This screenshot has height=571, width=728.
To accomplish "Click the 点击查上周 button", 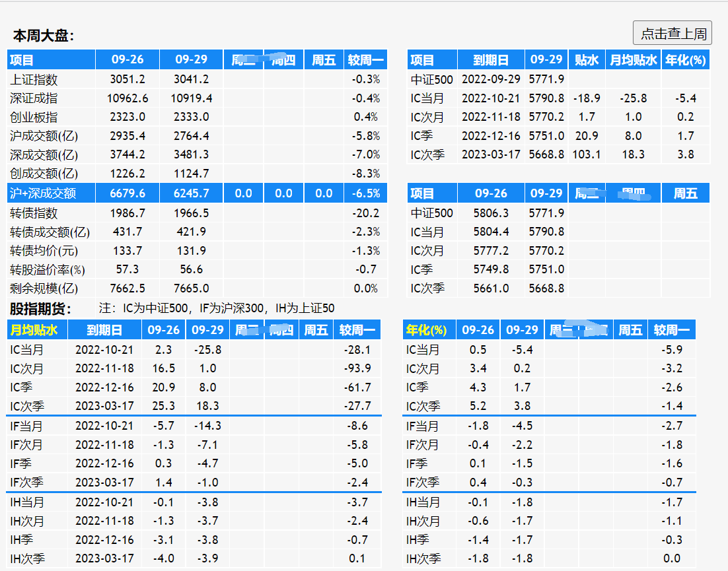I will tap(673, 34).
